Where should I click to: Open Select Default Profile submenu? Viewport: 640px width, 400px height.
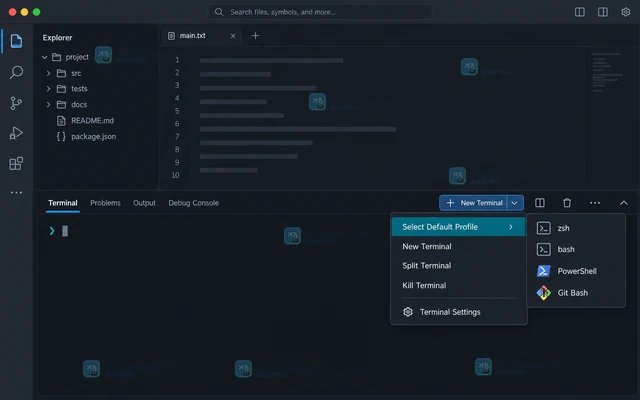pos(458,227)
